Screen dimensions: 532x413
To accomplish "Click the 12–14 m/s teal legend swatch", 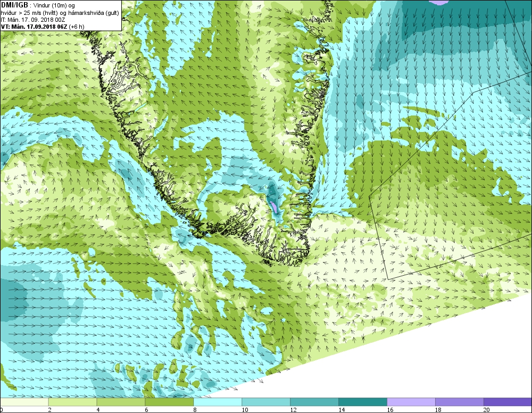I will [314, 402].
